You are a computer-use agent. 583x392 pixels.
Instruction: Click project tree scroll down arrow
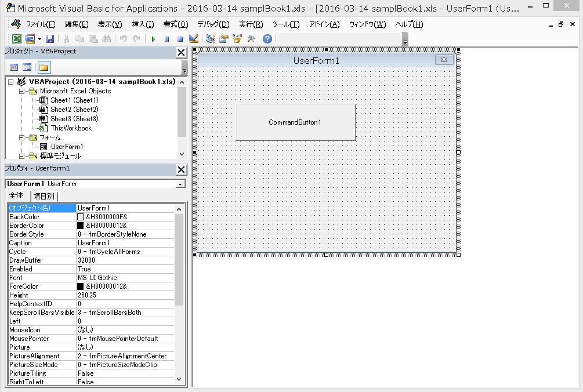[182, 154]
